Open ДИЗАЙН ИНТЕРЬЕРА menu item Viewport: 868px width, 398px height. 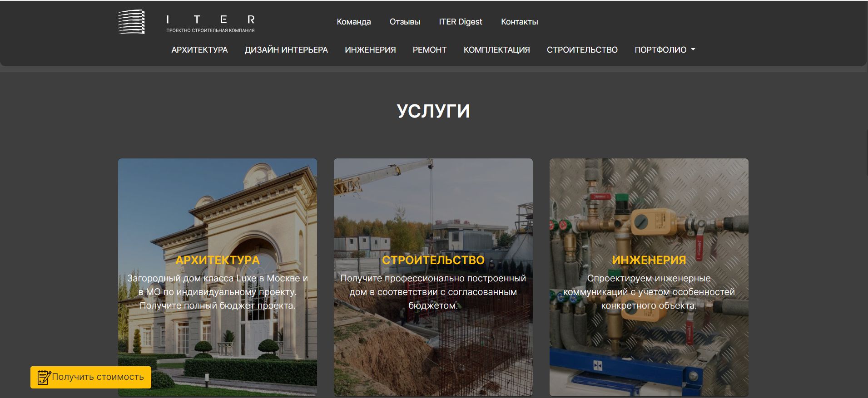286,50
